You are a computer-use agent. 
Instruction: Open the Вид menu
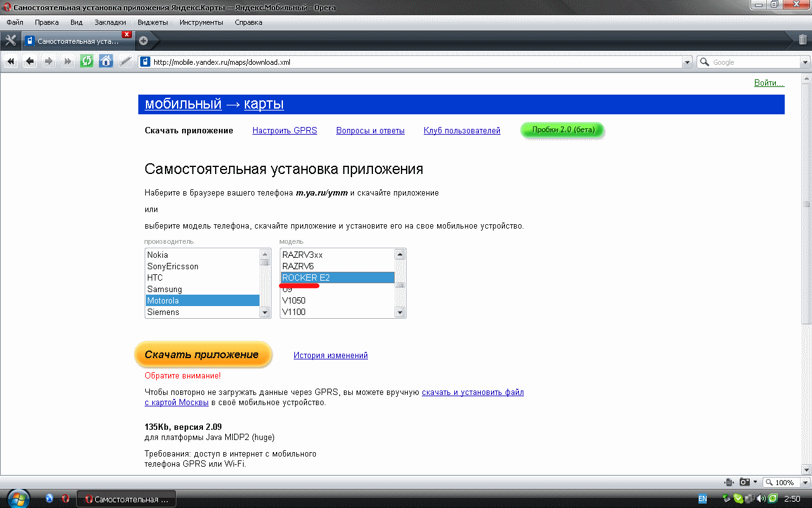coord(77,22)
